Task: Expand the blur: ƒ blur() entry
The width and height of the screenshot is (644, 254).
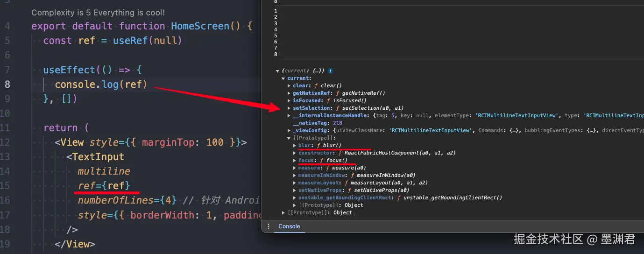Action: (295, 146)
